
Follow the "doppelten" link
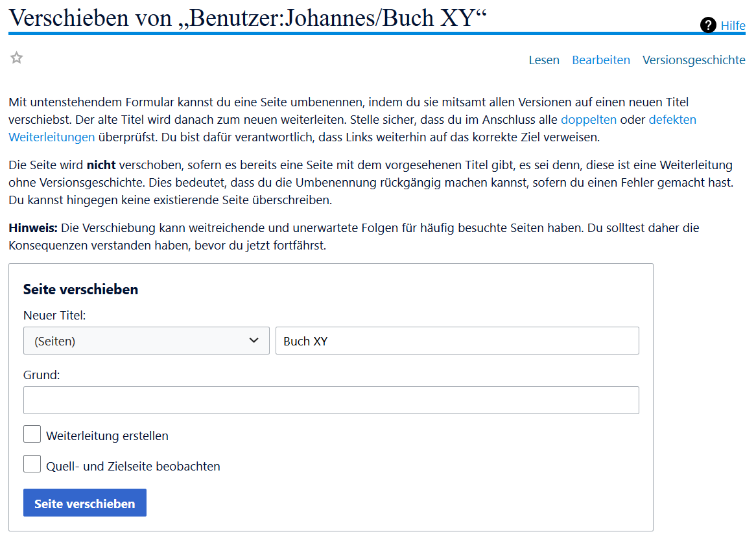coord(588,120)
